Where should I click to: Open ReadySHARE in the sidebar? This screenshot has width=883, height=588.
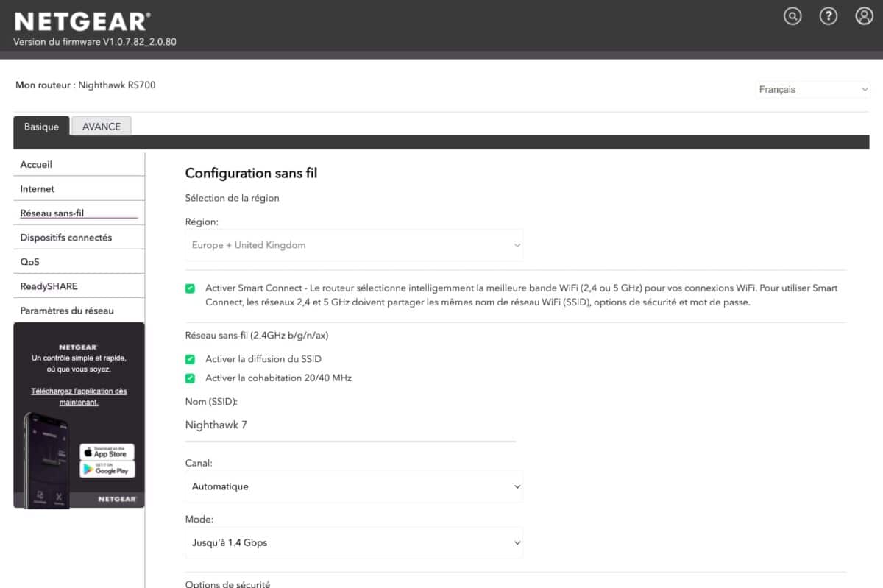[x=79, y=286]
